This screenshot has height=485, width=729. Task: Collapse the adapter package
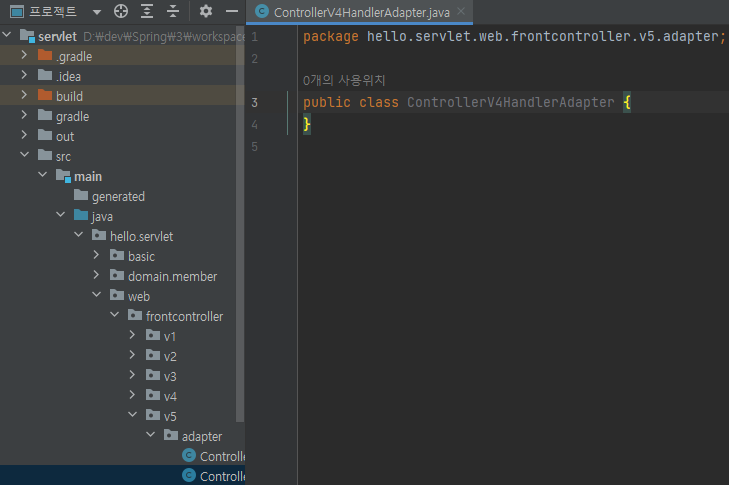151,435
